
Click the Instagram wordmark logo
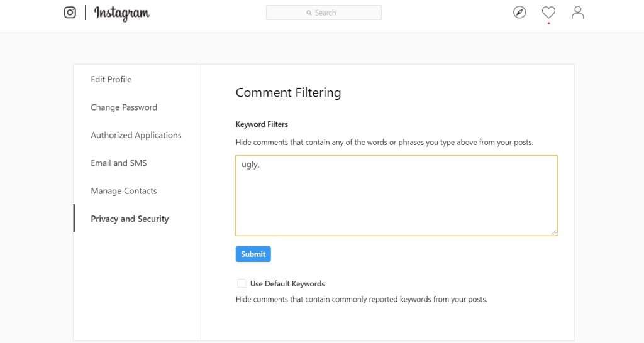122,13
